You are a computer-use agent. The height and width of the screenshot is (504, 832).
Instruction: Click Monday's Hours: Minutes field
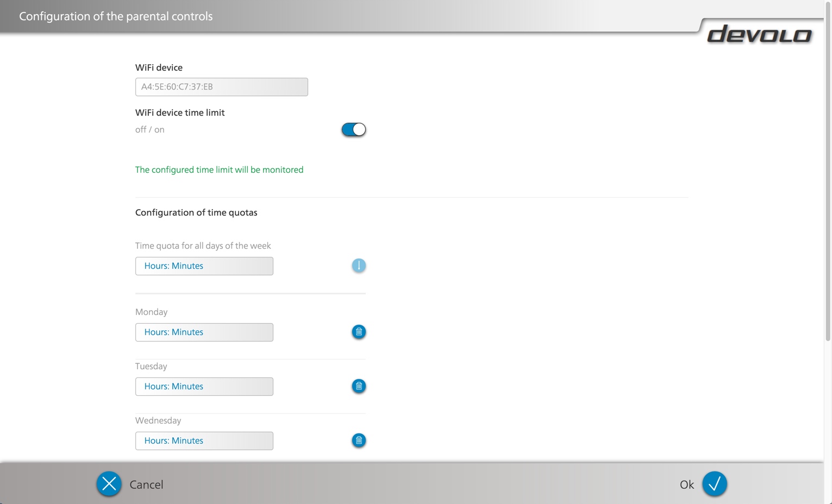click(x=204, y=332)
